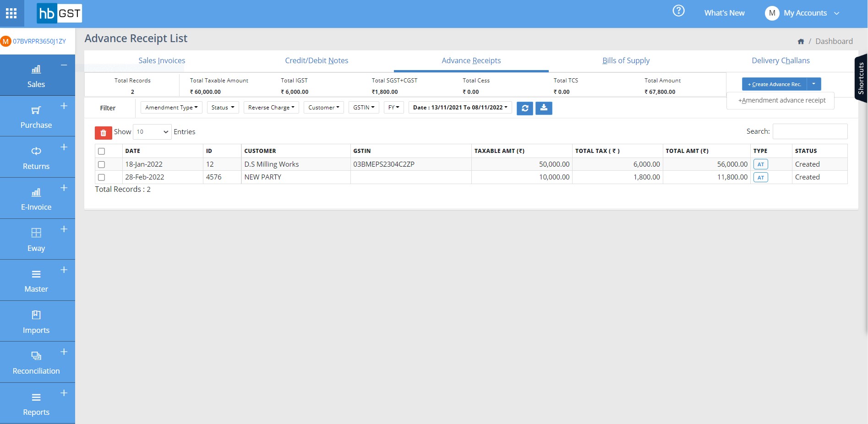The width and height of the screenshot is (868, 424).
Task: Expand the Purchase submenu plus
Action: [x=64, y=106]
